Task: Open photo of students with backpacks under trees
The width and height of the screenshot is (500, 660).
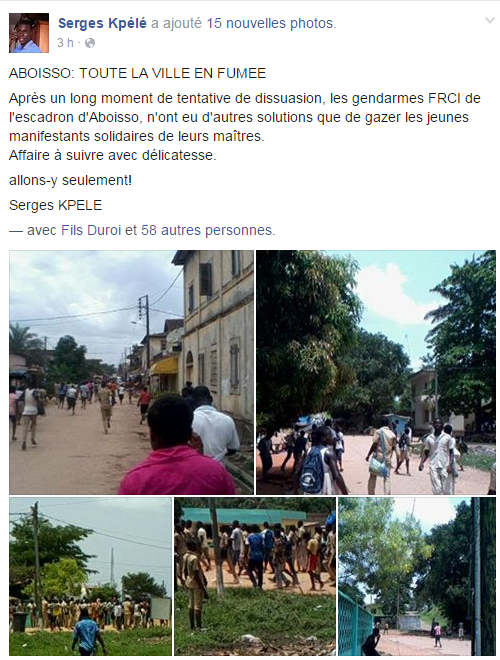Action: pos(376,372)
